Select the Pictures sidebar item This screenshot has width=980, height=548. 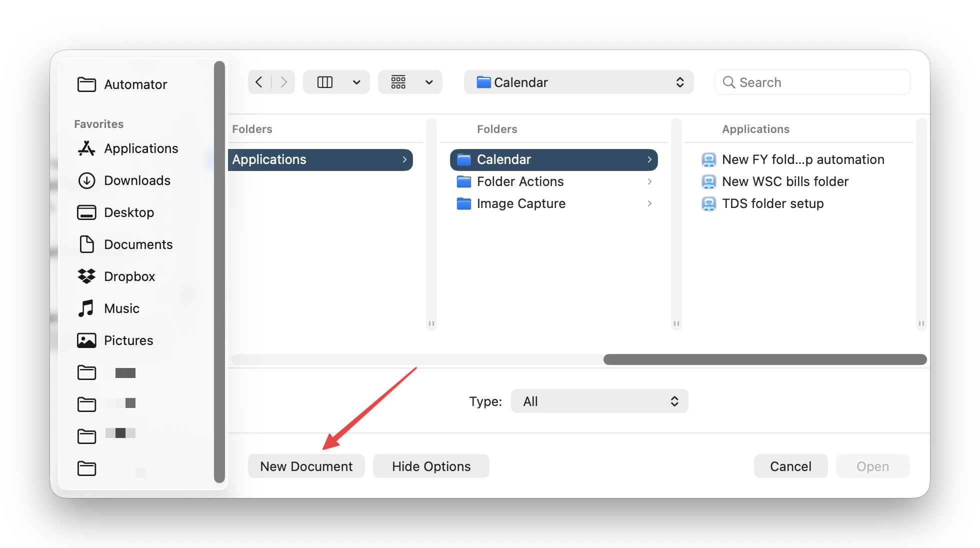point(128,340)
